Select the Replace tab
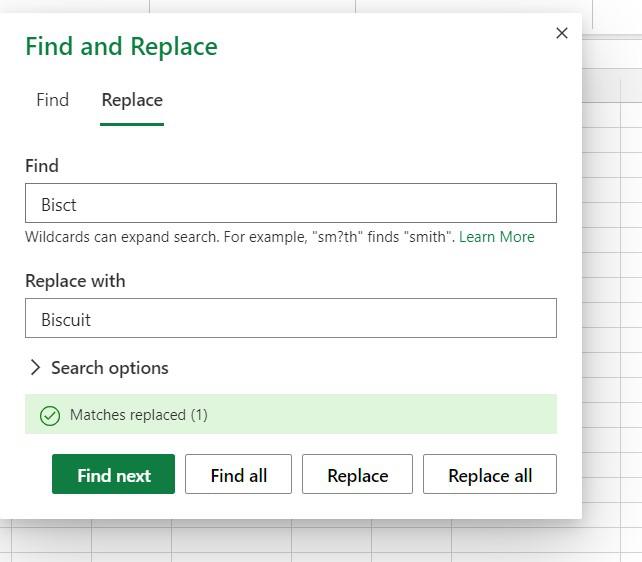The image size is (642, 562). (132, 100)
